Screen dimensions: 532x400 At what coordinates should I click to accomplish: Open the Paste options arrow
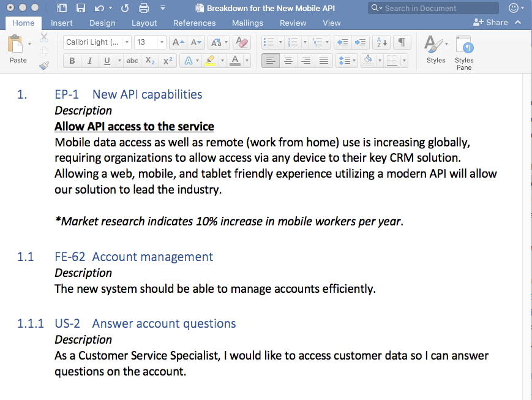pos(29,44)
